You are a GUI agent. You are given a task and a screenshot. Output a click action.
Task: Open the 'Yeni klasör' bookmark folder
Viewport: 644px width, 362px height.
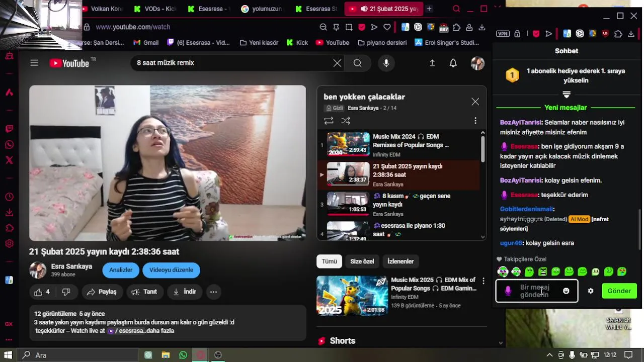click(259, 43)
